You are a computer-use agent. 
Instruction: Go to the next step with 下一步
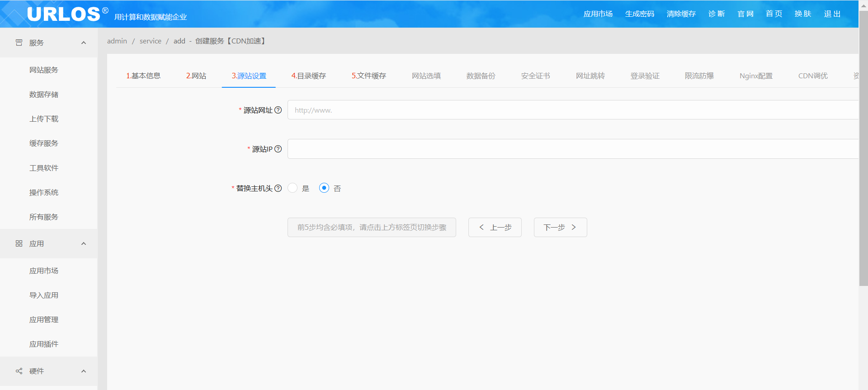coord(560,227)
